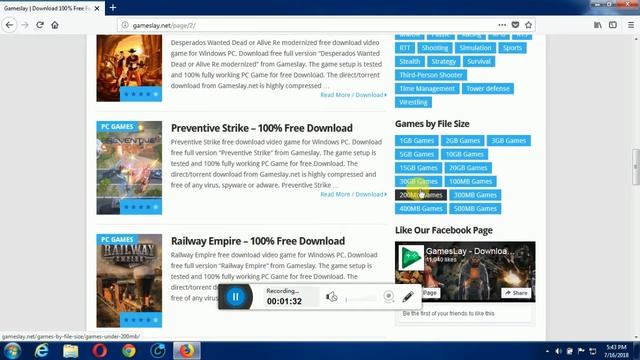640x360 pixels.
Task: Filter by 400MB Games
Action: [421, 209]
